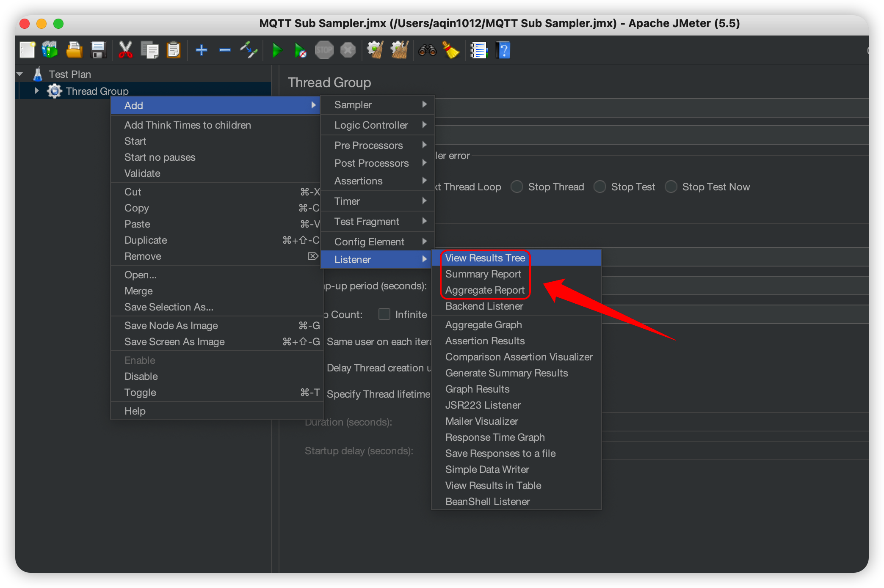Click Save Node As Image entry

171,326
